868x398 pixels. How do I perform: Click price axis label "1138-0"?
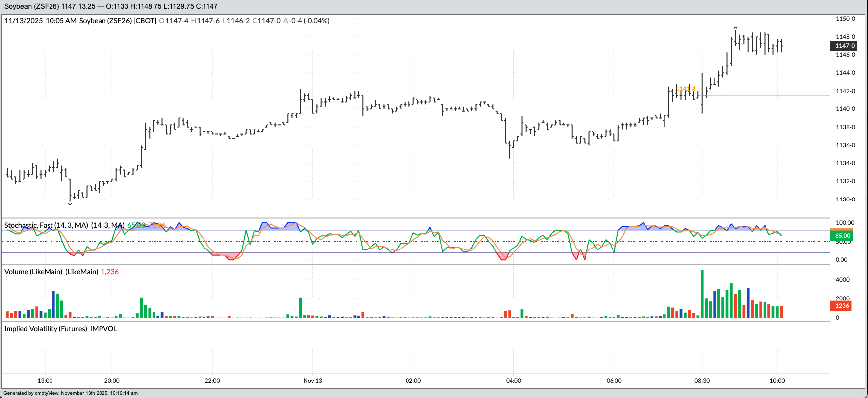pyautogui.click(x=845, y=127)
